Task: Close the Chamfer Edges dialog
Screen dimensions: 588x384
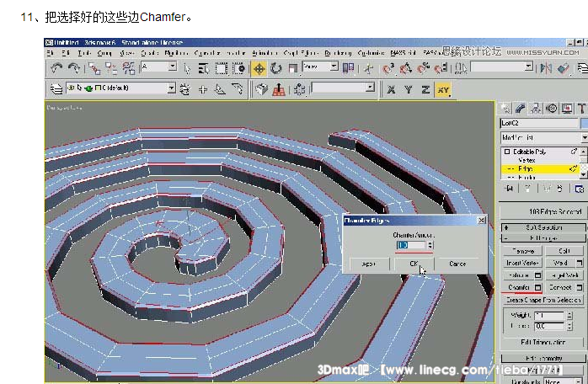Action: (482, 220)
